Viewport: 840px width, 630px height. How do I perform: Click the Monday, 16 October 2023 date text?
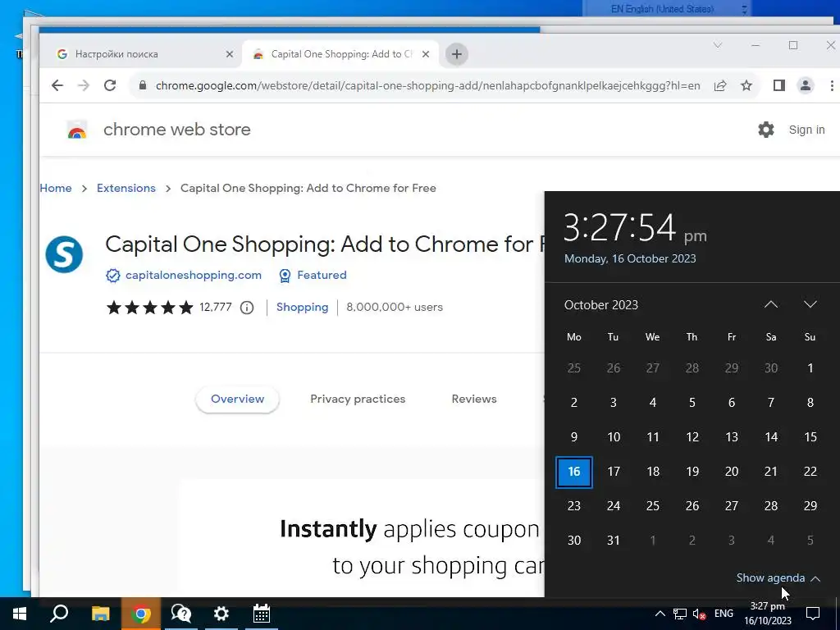(x=630, y=258)
